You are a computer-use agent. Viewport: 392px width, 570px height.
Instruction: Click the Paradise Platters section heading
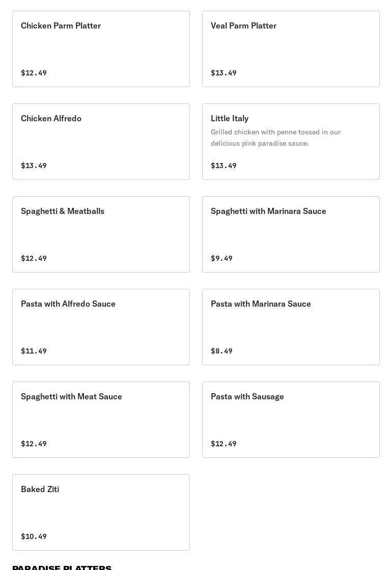[x=62, y=567]
